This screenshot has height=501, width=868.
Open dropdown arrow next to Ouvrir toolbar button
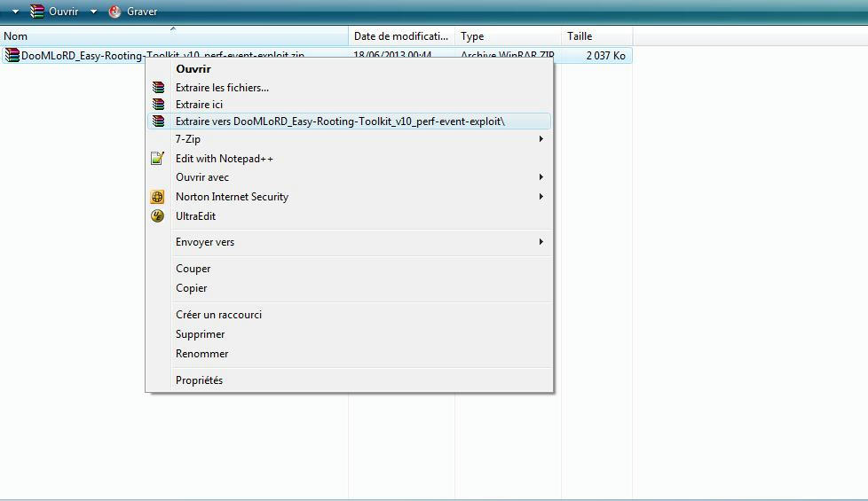coord(93,12)
